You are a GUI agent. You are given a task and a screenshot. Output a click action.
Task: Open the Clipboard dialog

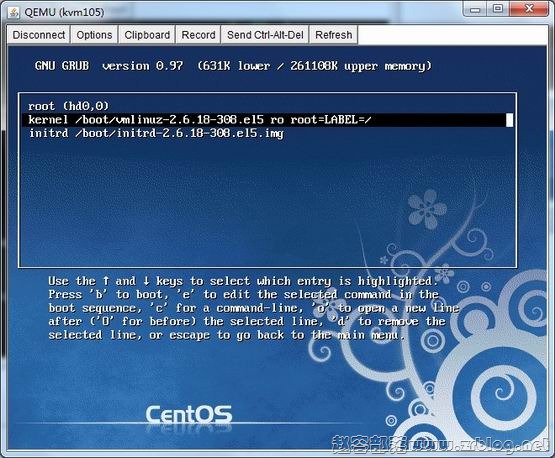pyautogui.click(x=147, y=35)
